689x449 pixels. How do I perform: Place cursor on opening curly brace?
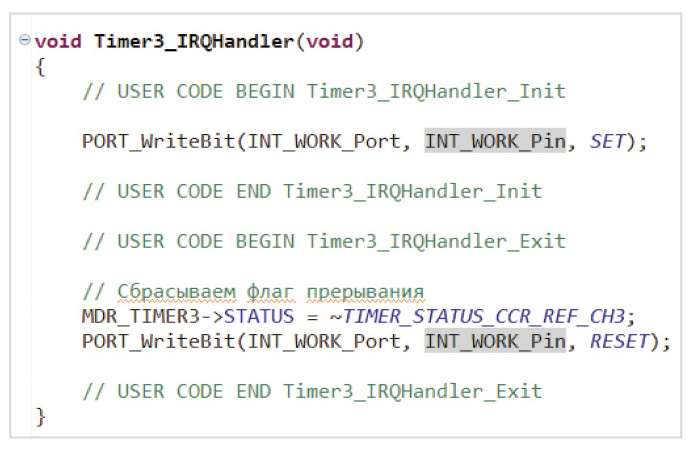(40, 67)
